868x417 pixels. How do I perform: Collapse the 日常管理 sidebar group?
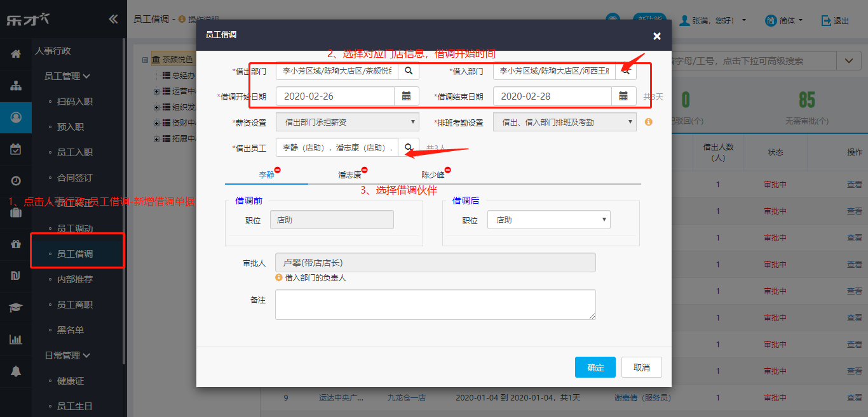(x=67, y=355)
